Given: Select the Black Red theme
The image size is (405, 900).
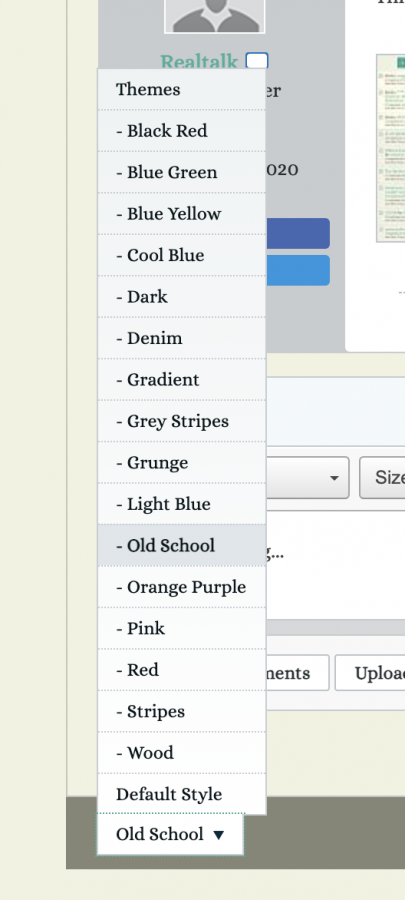Looking at the screenshot, I should (x=182, y=131).
